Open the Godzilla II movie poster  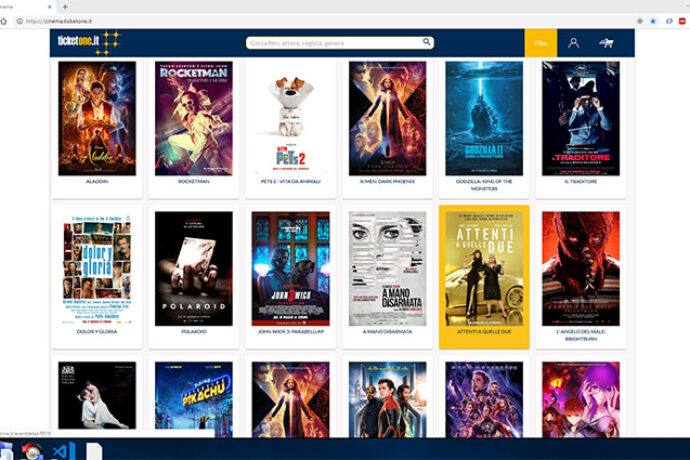click(484, 118)
